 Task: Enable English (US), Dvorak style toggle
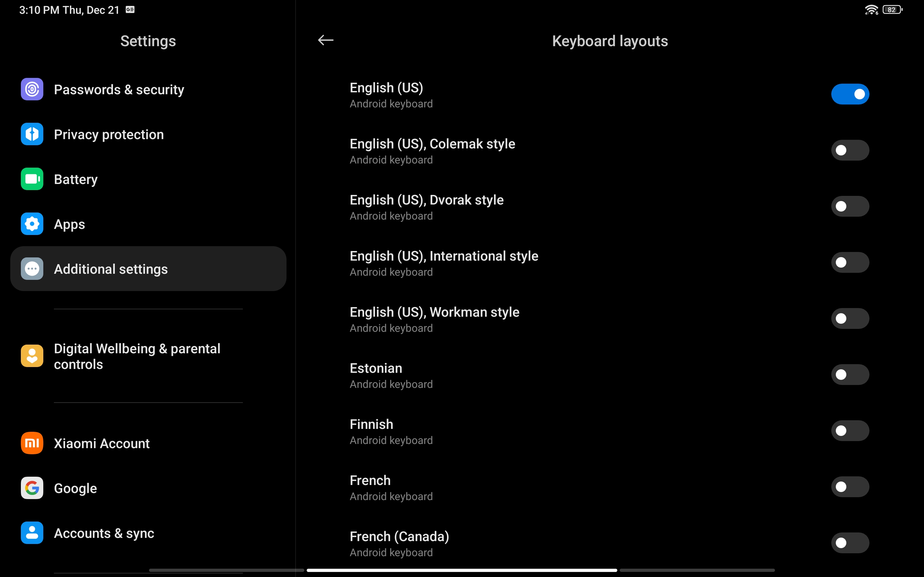coord(850,206)
